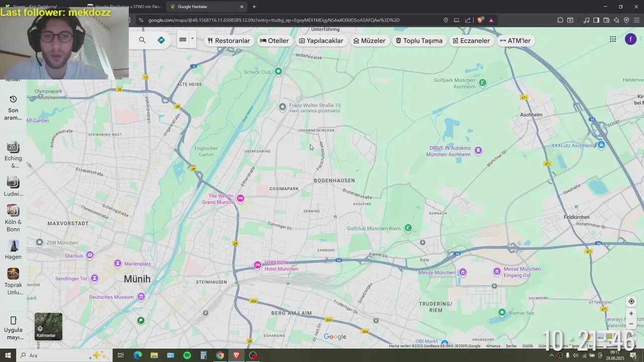Screen dimensions: 644x362
Task: Open the purple 'f' account avatar
Action: coord(630,39)
